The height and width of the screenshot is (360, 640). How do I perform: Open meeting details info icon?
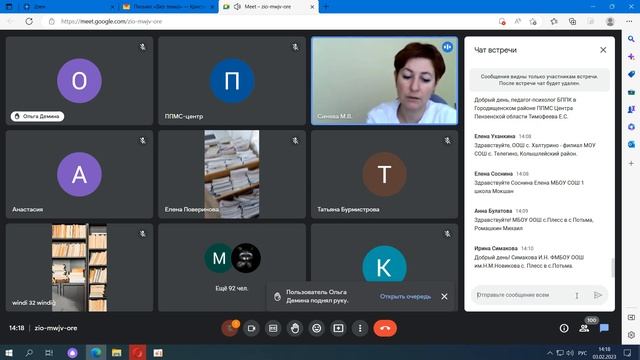[x=564, y=328]
